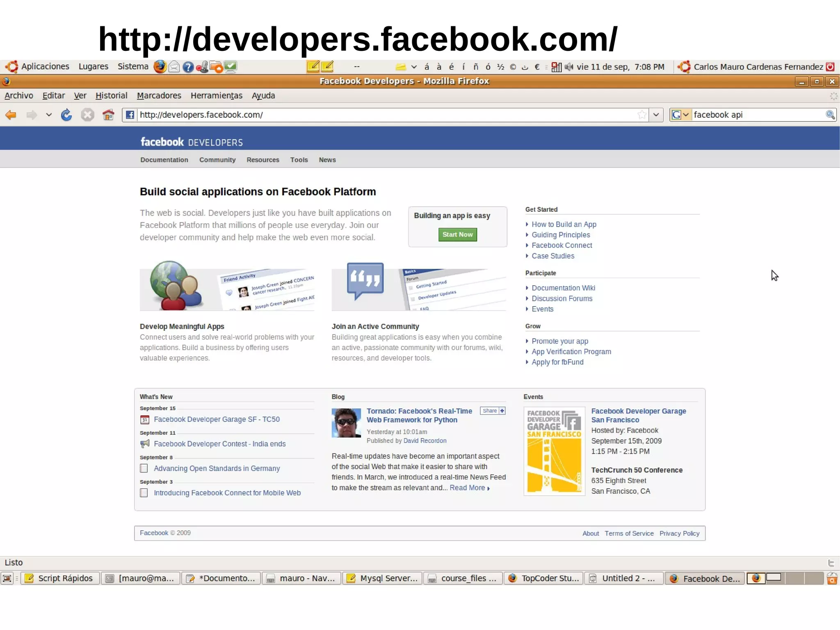The image size is (840, 630).
Task: Launch Firefox from the top panel icon
Action: pyautogui.click(x=160, y=66)
